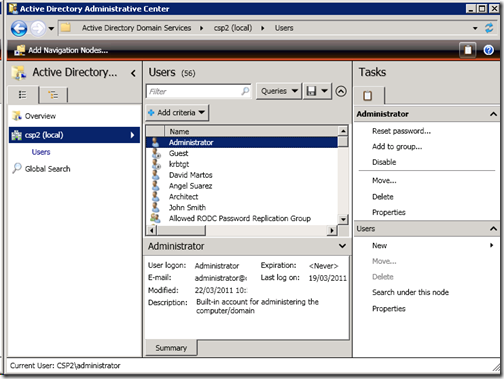Open Global Search
The width and height of the screenshot is (504, 379).
tap(47, 169)
